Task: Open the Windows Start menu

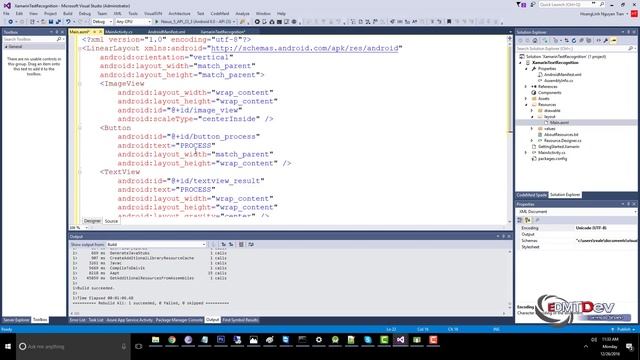Action: [8, 347]
